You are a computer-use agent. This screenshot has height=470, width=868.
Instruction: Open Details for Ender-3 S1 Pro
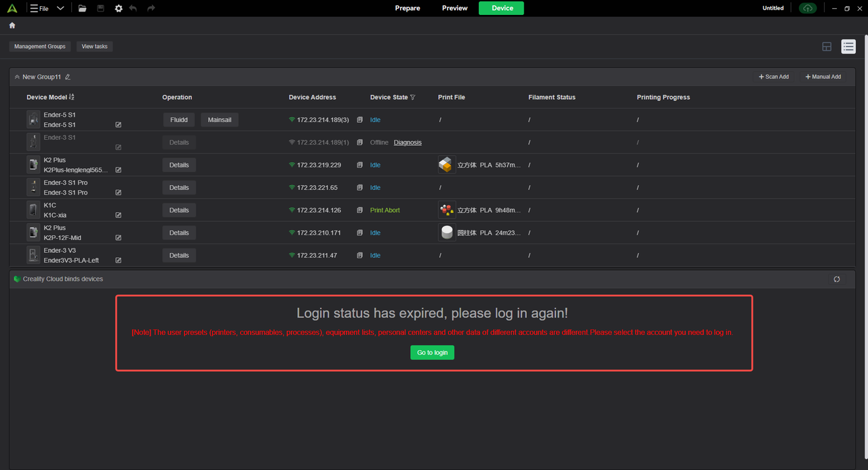pyautogui.click(x=179, y=187)
